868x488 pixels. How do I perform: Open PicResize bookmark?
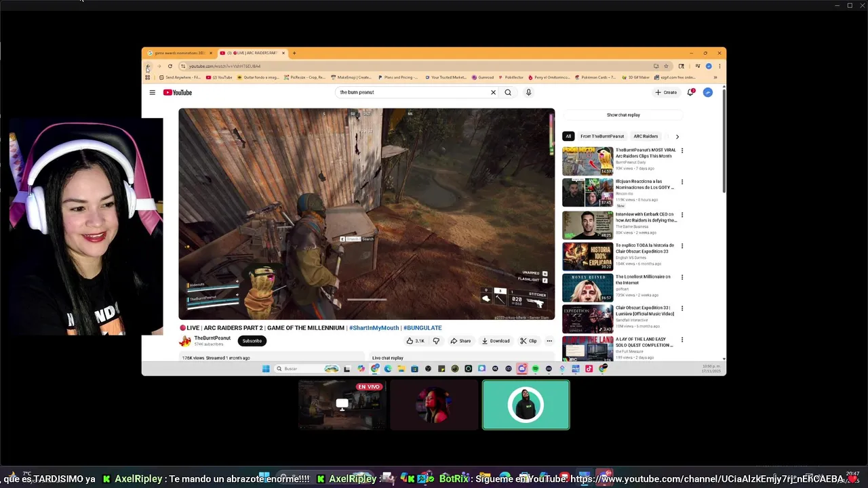[304, 77]
